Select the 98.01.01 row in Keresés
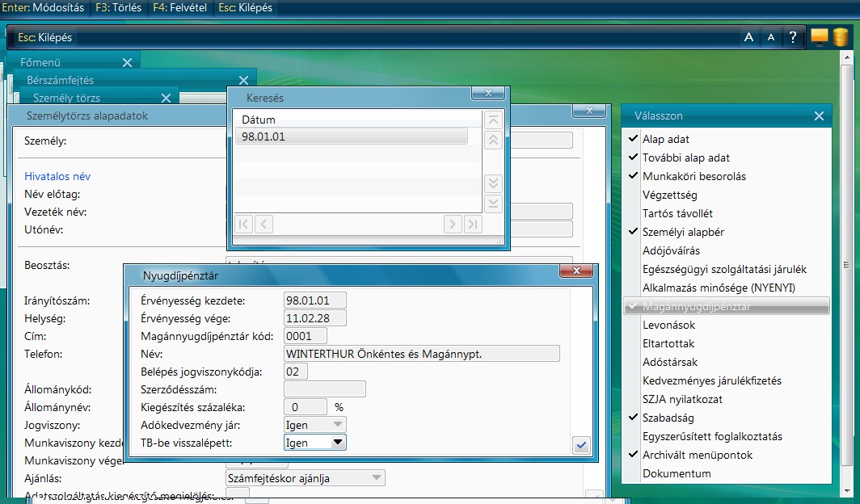 351,136
